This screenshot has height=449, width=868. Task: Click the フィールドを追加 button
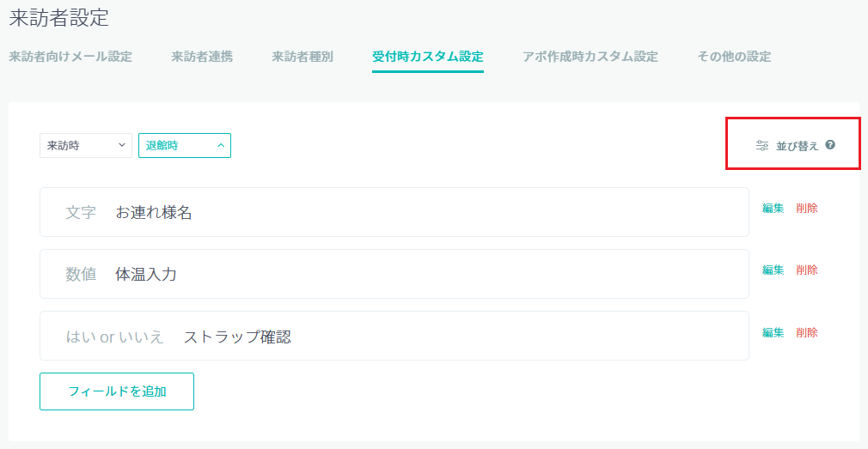tap(117, 391)
